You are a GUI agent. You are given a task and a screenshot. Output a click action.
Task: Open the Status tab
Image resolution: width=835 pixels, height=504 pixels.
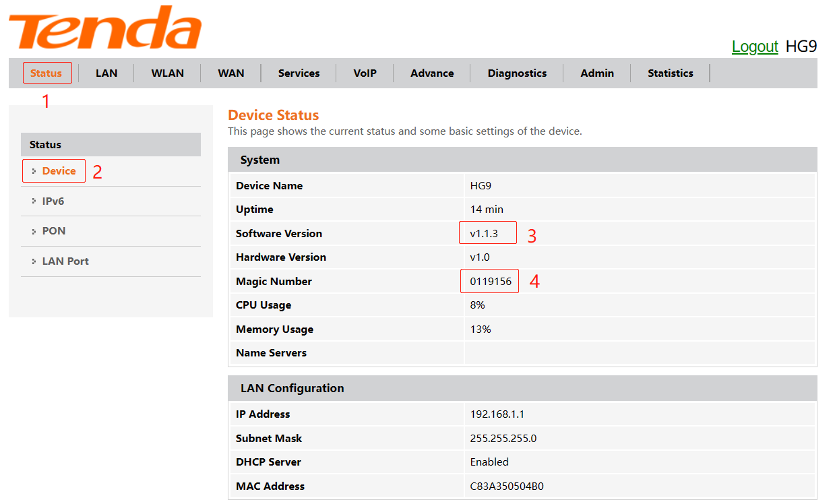pyautogui.click(x=46, y=73)
